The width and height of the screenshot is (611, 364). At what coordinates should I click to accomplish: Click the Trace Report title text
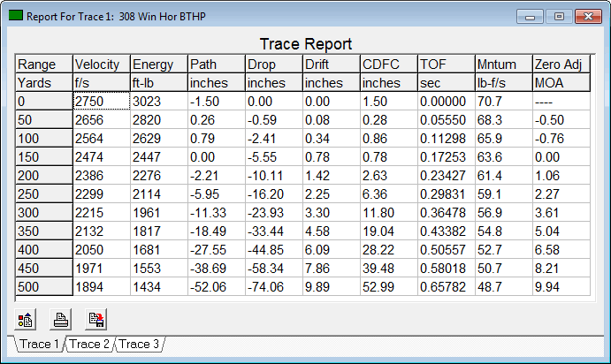pos(306,44)
